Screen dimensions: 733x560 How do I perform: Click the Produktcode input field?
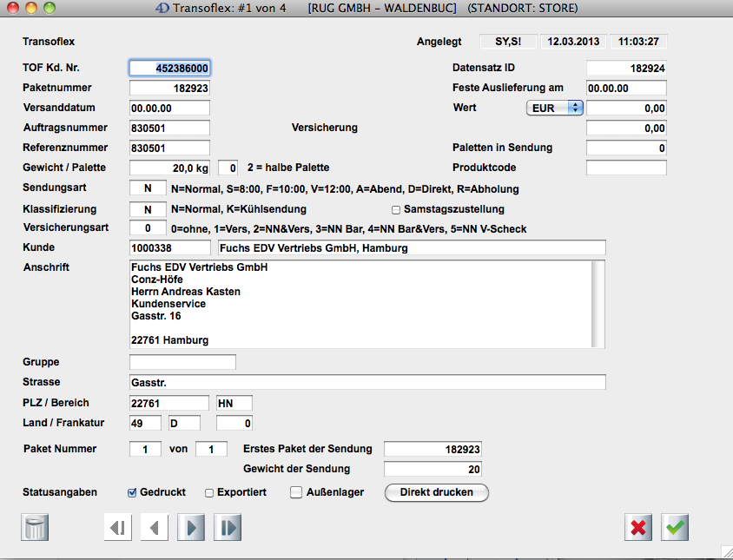(626, 168)
